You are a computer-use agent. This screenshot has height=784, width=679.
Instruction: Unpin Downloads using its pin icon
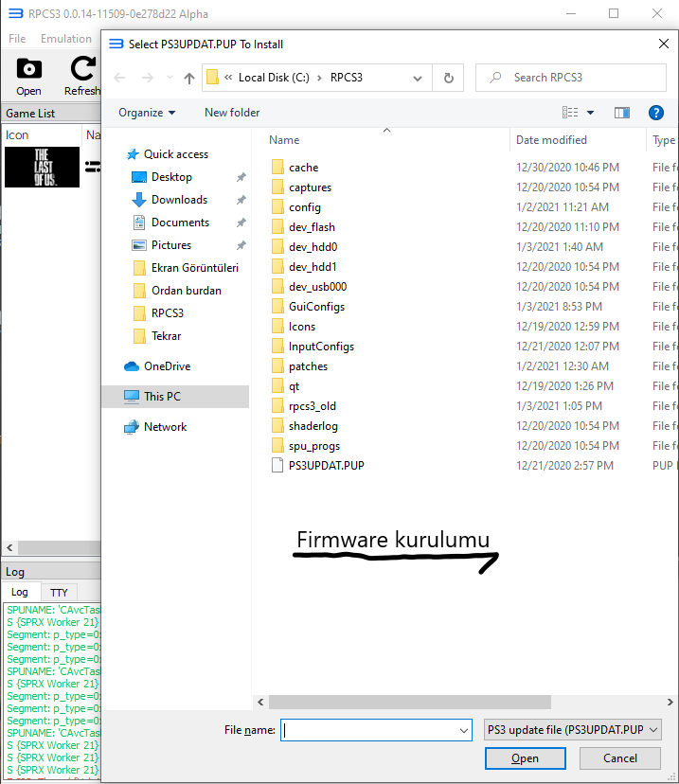pyautogui.click(x=241, y=200)
